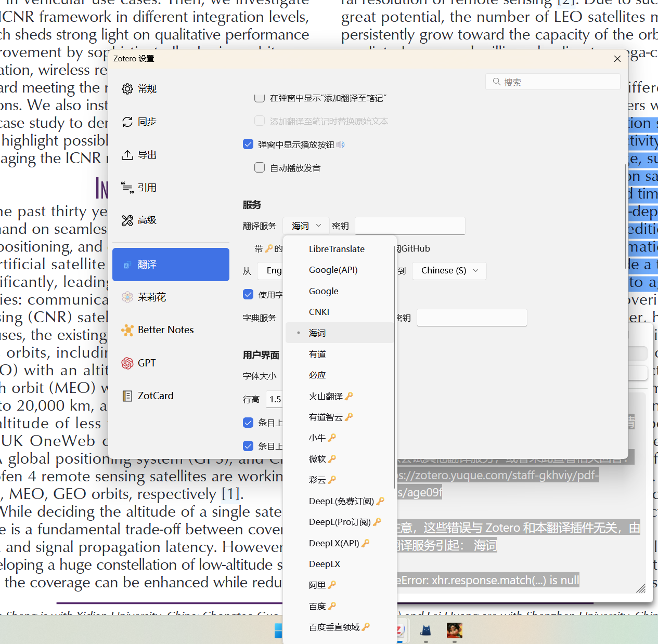Open the 翻译服务 dropdown showing 海词
This screenshot has height=644, width=658.
tap(306, 226)
